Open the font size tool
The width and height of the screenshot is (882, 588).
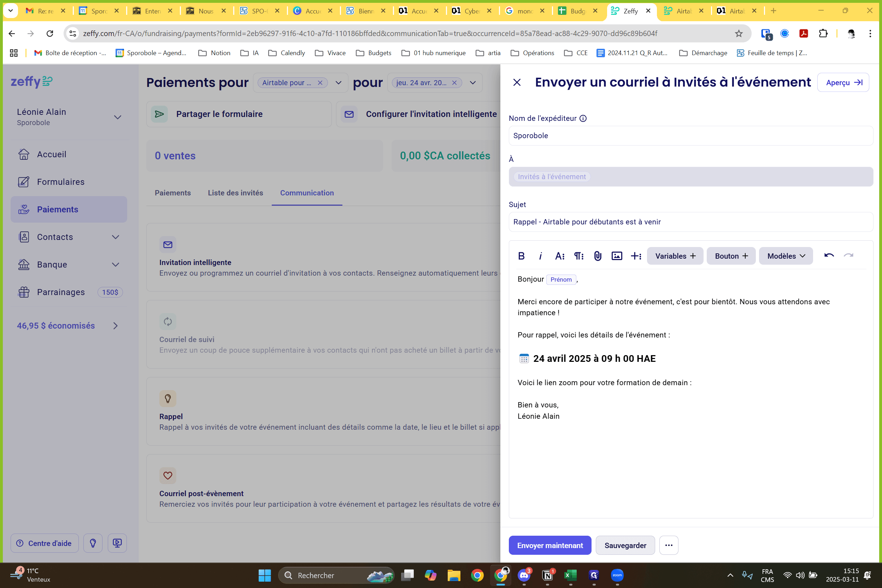coord(559,256)
